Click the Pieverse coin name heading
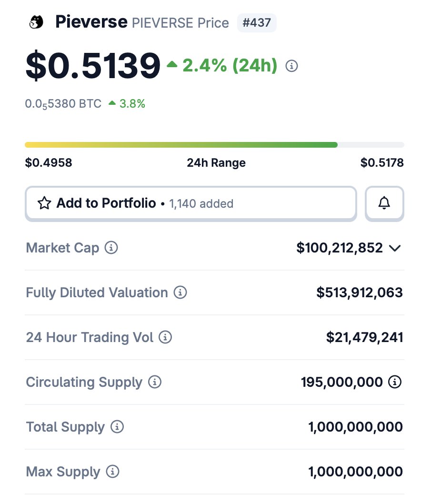Viewport: 421px width, 504px height. click(x=91, y=22)
